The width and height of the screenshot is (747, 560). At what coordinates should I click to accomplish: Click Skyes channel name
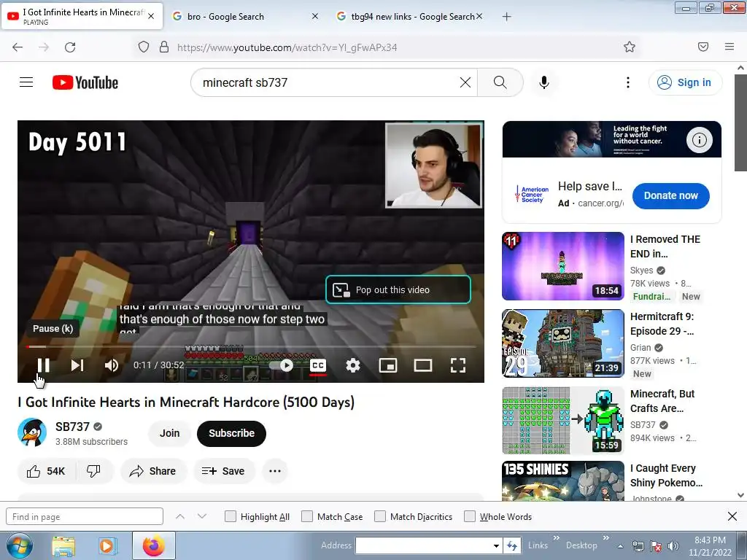pyautogui.click(x=642, y=270)
